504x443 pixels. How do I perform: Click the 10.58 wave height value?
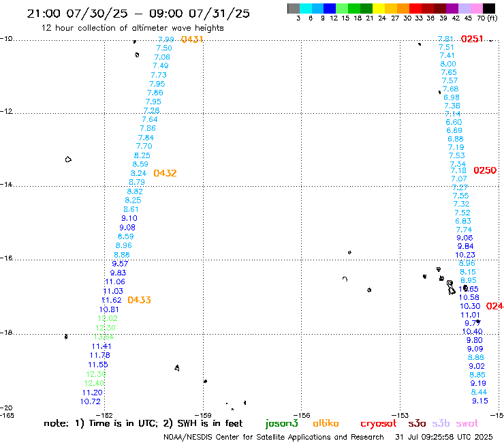469,298
